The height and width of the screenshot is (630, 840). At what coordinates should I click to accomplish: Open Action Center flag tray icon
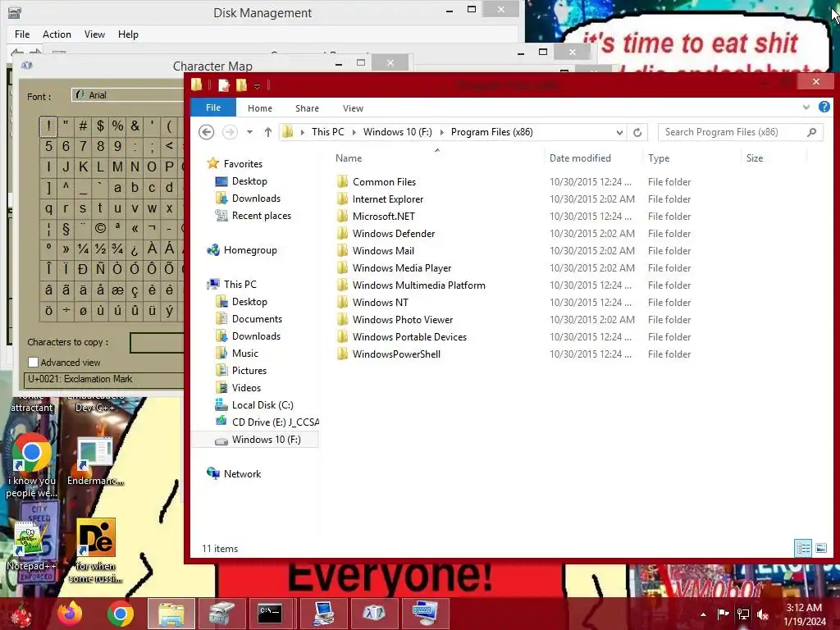point(724,614)
